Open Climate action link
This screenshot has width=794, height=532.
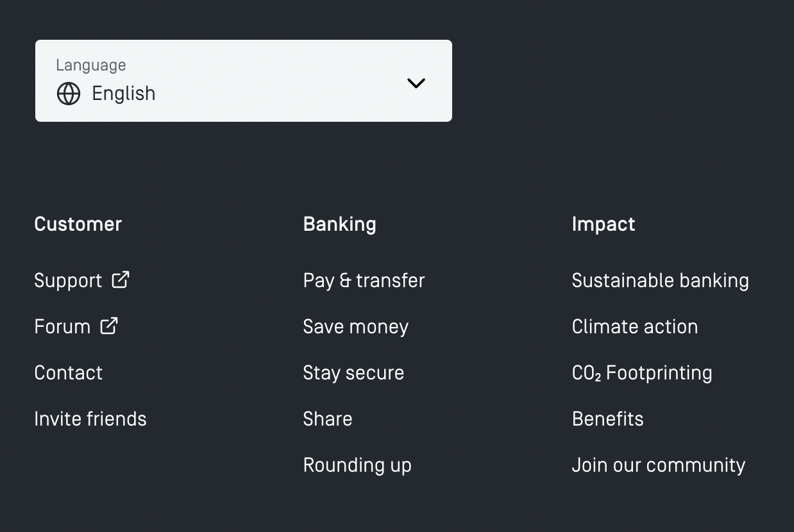point(634,327)
